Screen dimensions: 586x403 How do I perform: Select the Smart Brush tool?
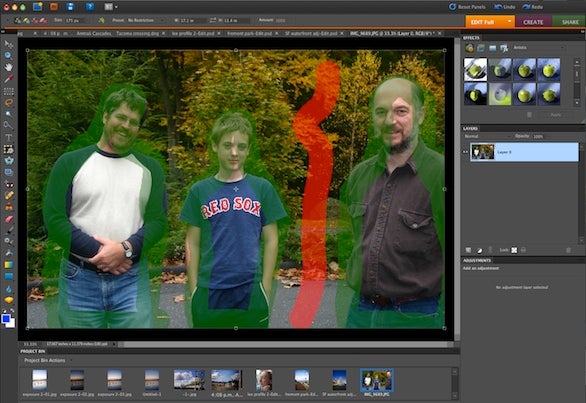[x=8, y=242]
